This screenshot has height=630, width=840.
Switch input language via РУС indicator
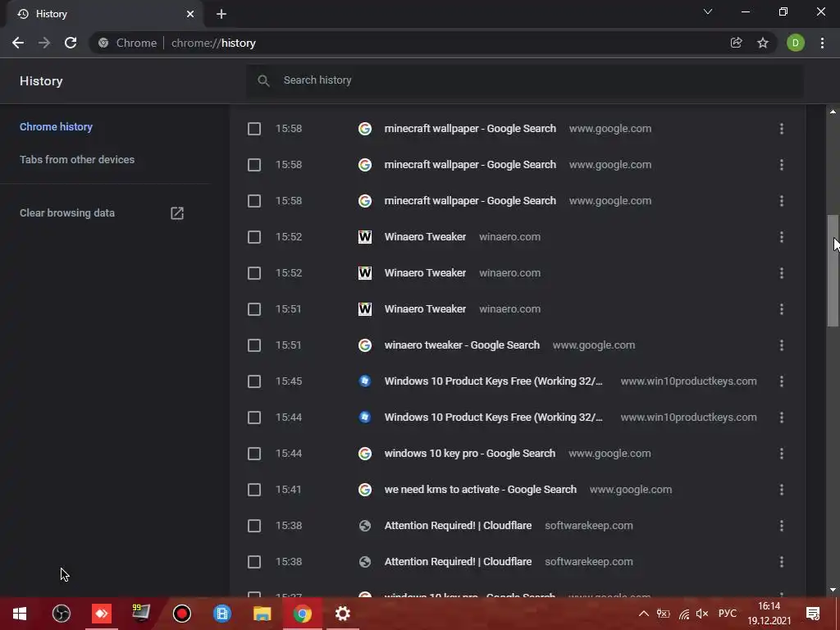[728, 614]
